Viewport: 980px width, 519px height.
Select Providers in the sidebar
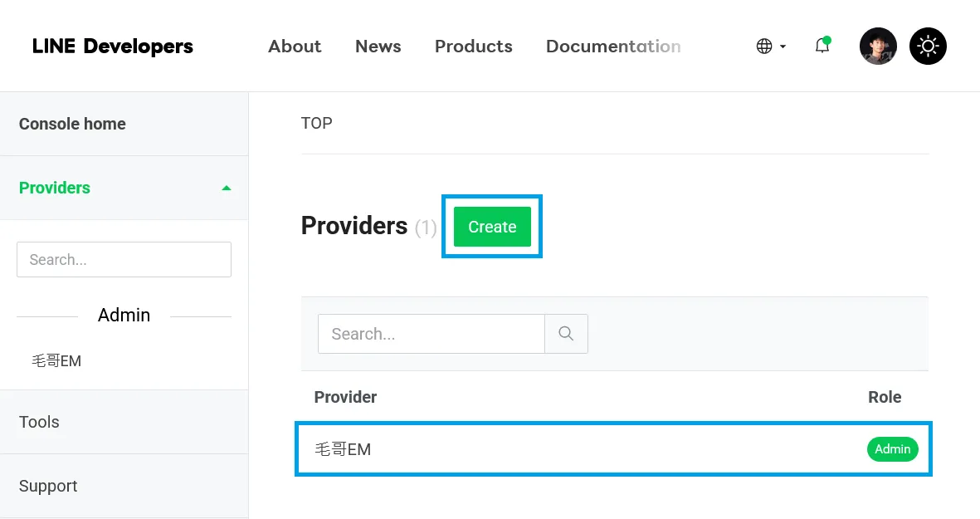click(x=124, y=188)
